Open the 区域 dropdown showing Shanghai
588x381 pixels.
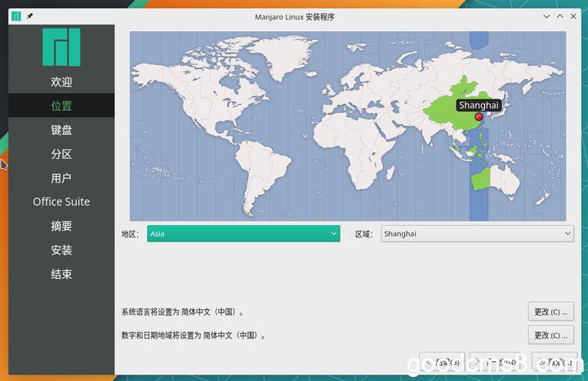477,234
